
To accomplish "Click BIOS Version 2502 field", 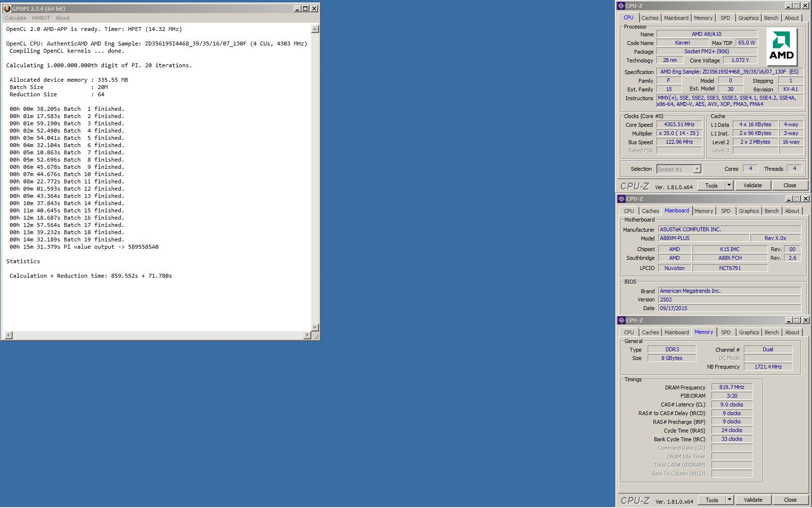I will click(x=729, y=299).
